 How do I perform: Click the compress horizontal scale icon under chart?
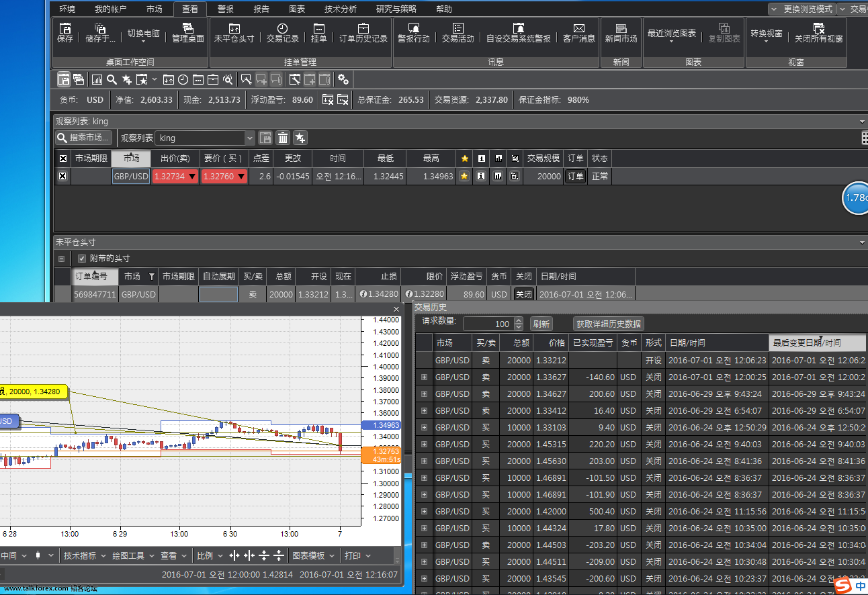click(x=249, y=555)
